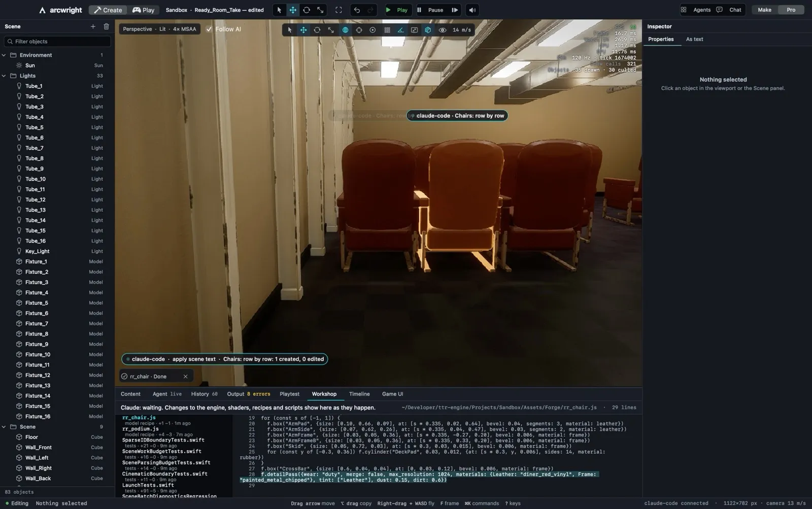
Task: Select rr_podium.js in the Workshop file list
Action: coord(140,429)
